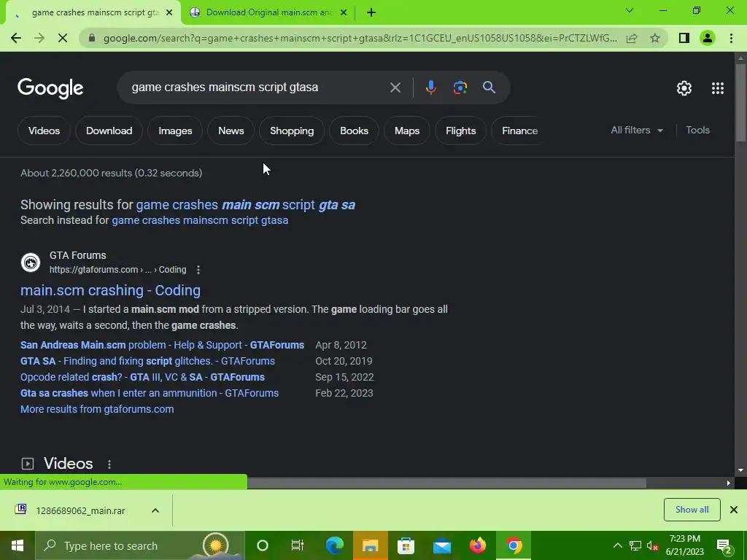
Task: Open the Windows notification center
Action: [724, 545]
